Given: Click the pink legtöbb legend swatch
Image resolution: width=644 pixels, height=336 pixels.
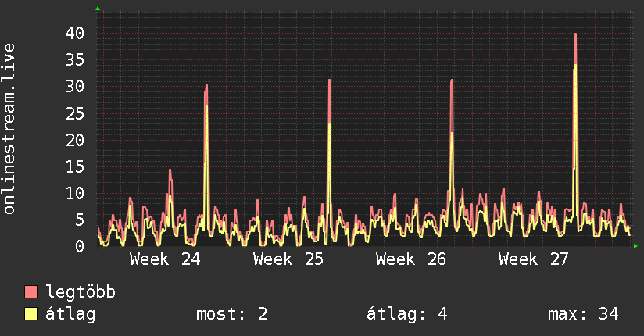Looking at the screenshot, I should click(30, 291).
